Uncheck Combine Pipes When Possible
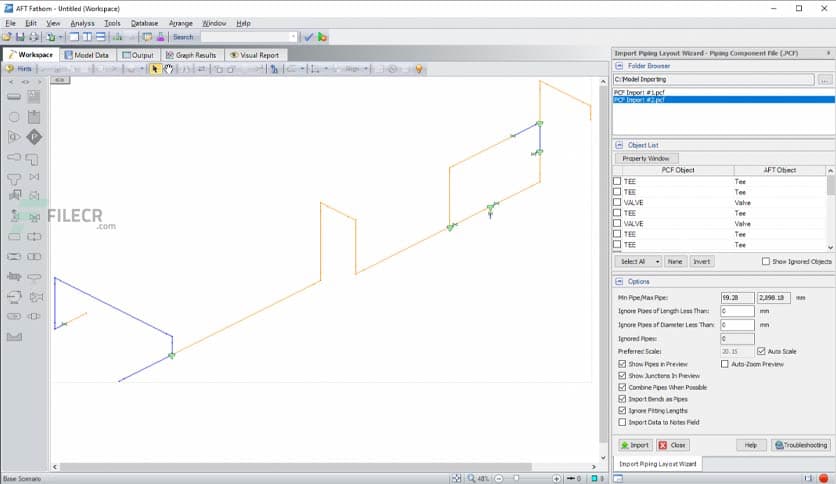836x484 pixels. click(x=622, y=387)
